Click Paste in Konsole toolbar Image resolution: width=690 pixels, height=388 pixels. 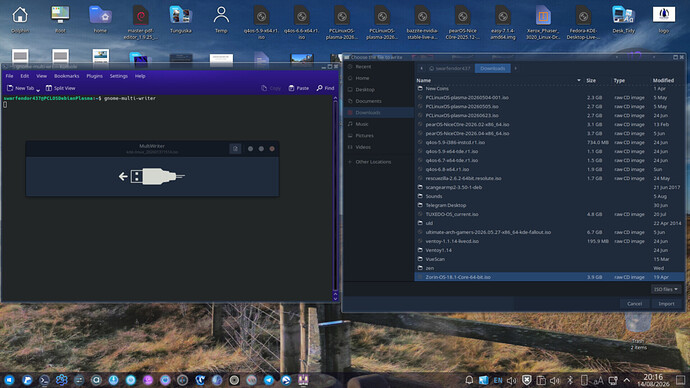(x=298, y=88)
